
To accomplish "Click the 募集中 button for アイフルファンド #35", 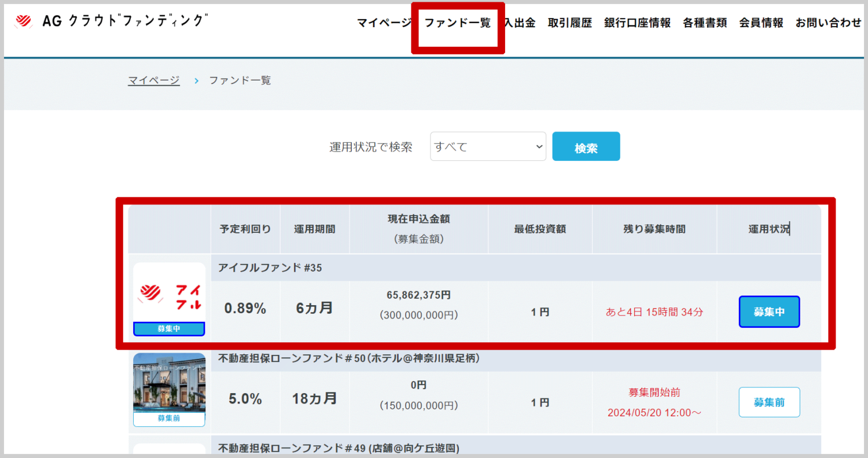I will tap(769, 312).
